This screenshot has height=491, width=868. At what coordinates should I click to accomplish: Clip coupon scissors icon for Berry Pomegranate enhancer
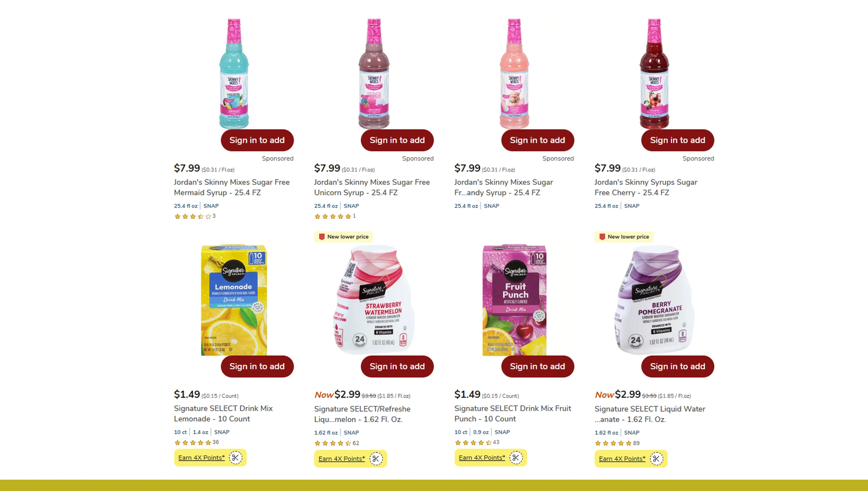656,459
